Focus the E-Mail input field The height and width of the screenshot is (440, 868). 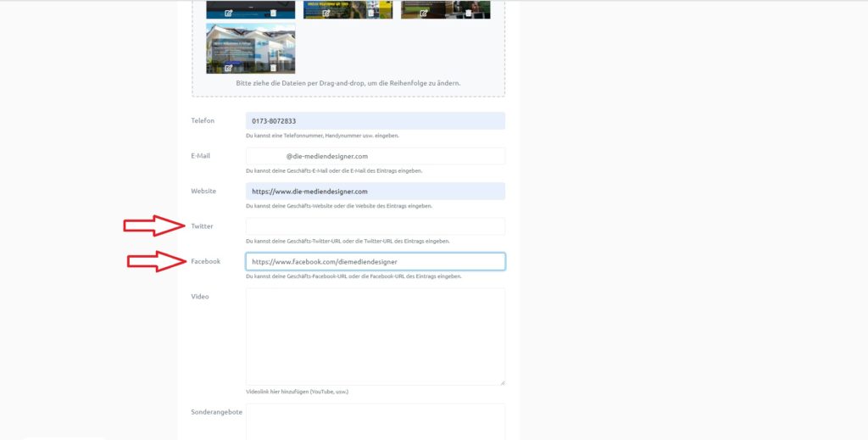(x=375, y=156)
